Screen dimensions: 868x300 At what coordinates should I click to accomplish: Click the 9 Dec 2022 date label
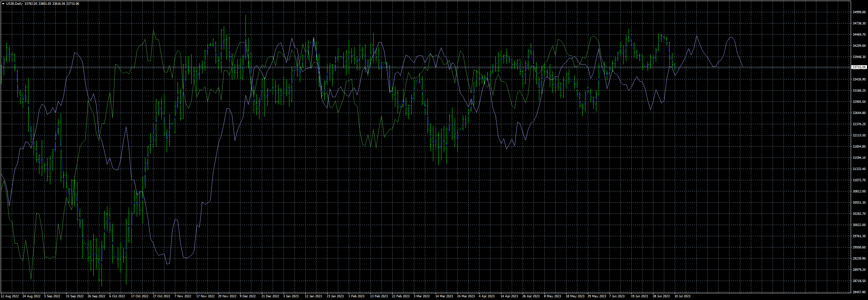(x=248, y=296)
